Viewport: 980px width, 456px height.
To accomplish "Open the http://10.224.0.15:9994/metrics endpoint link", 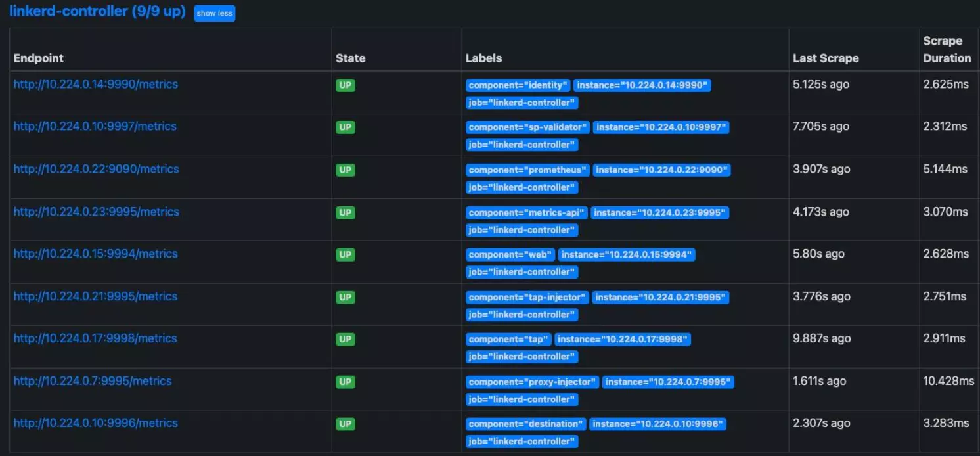I will 96,254.
